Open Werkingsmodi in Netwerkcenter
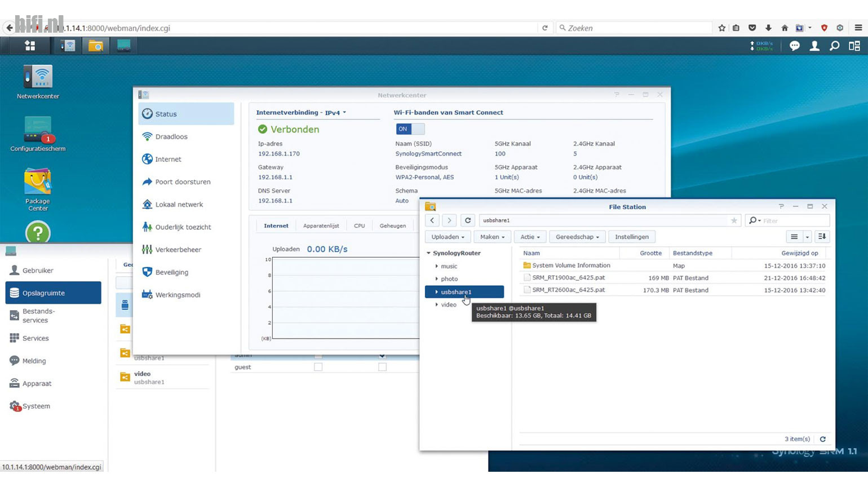The height and width of the screenshot is (496, 868). pos(186,294)
